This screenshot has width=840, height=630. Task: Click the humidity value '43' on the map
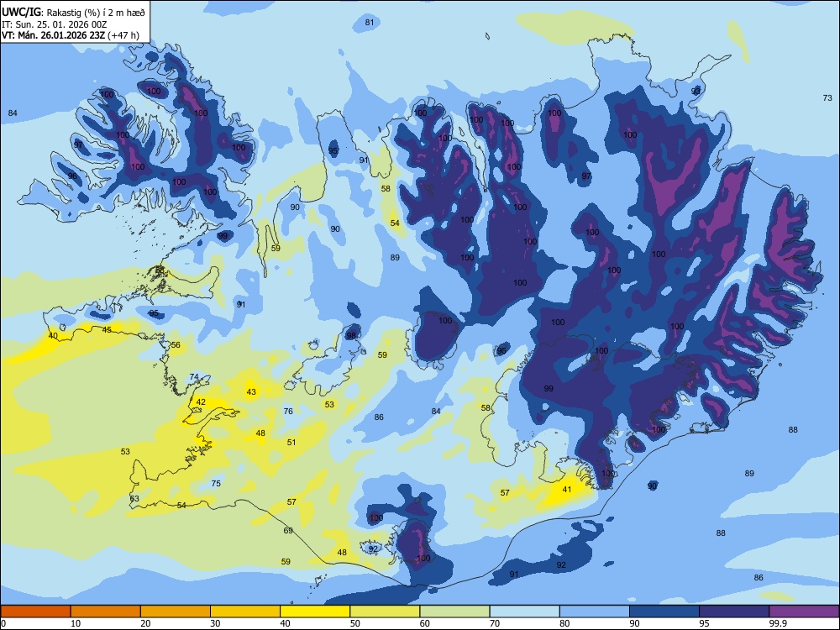(x=251, y=391)
